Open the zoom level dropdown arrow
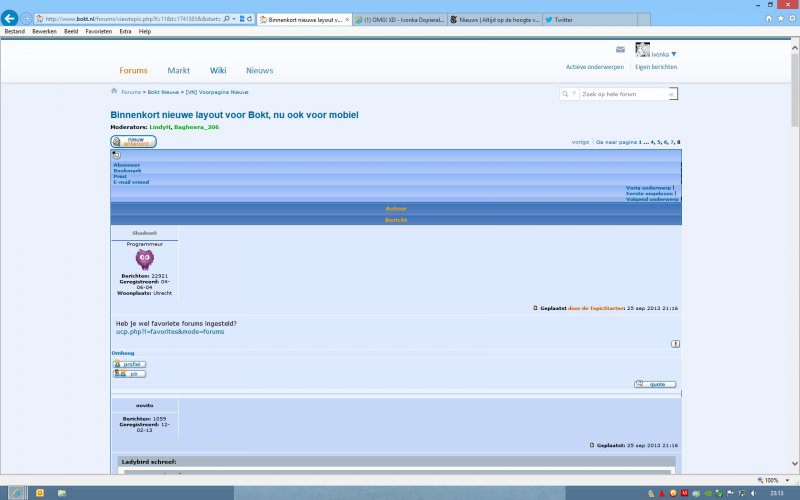800x500 pixels. click(787, 480)
